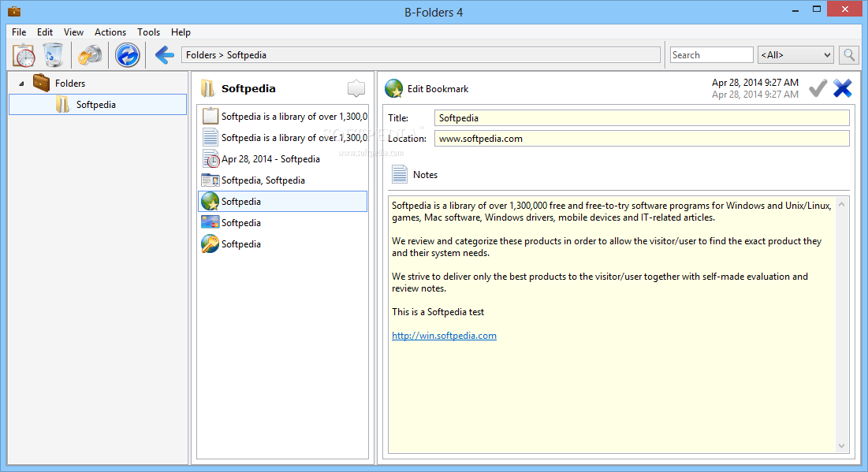Open the Apr 28, 2014 - Softpedia entry

coord(284,159)
